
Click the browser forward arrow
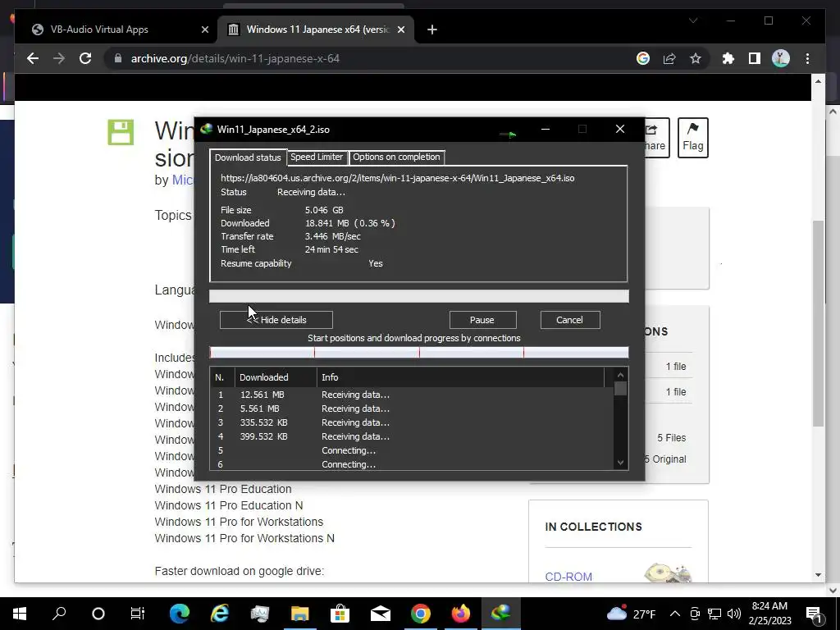[x=59, y=58]
